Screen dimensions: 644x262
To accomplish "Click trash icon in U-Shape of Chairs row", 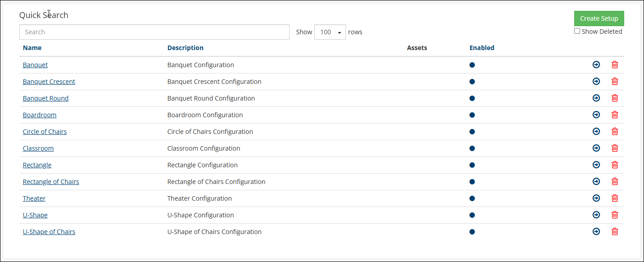I will pyautogui.click(x=615, y=232).
